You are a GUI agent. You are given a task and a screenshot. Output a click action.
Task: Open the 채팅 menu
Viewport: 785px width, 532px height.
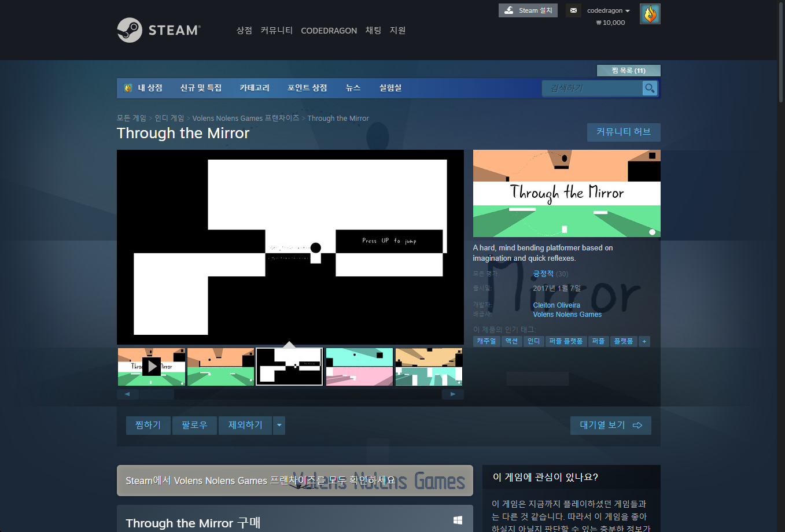point(373,30)
